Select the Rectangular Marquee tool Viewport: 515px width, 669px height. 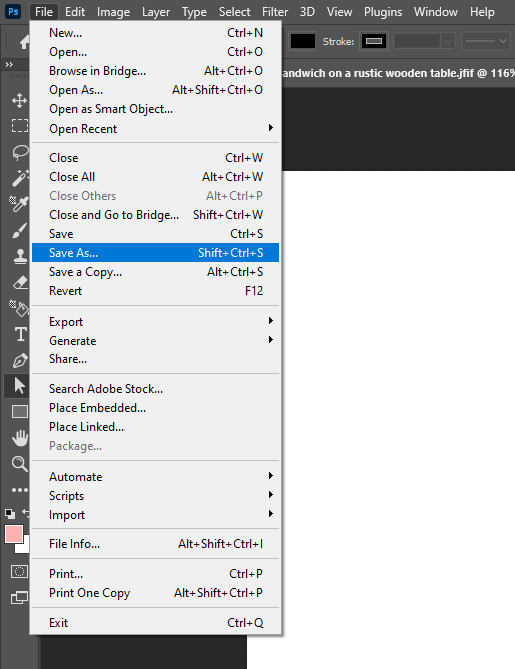coord(19,126)
